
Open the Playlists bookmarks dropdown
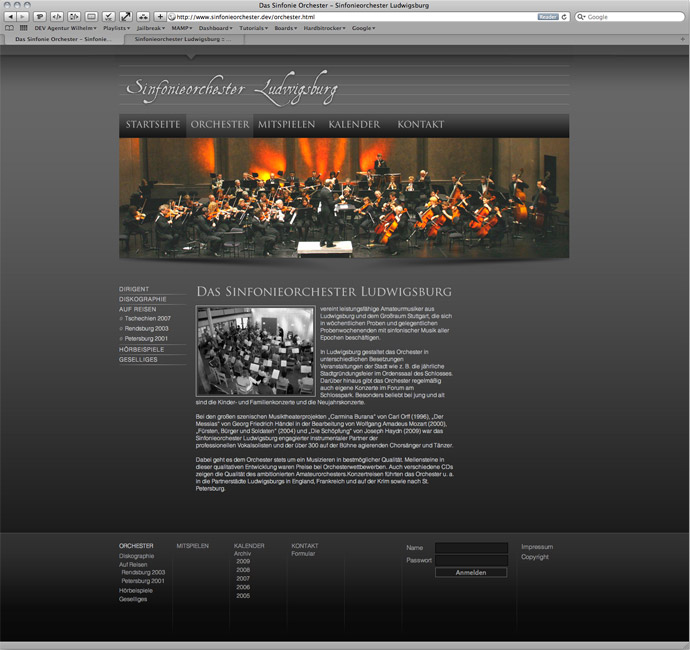[x=117, y=28]
